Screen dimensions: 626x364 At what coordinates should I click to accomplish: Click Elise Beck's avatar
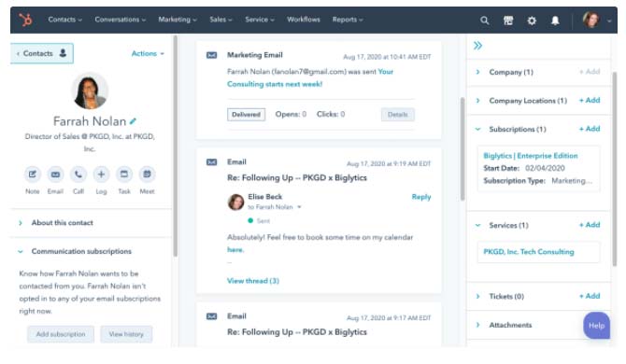point(236,202)
